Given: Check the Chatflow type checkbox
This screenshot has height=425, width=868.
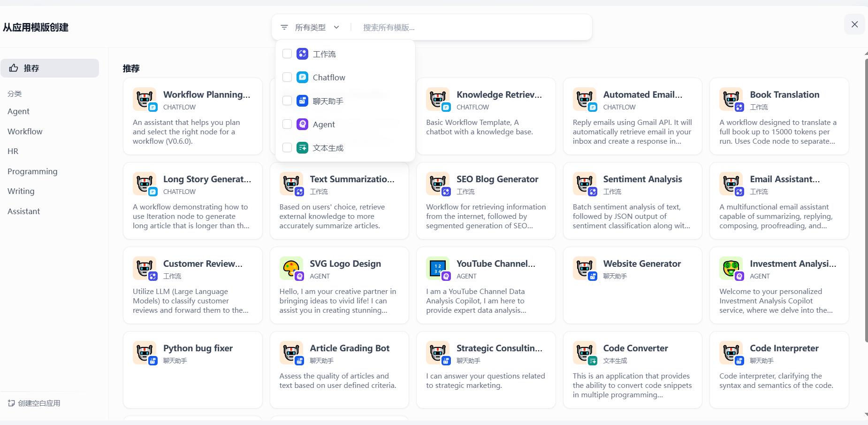Looking at the screenshot, I should 287,77.
